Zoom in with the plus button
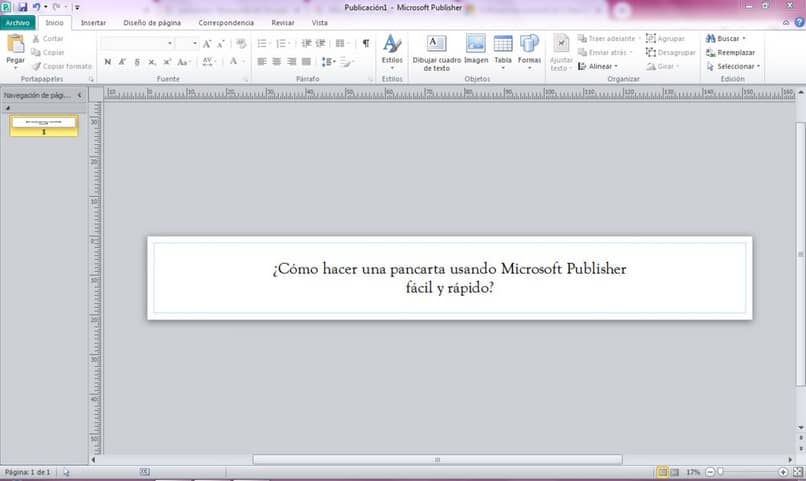The width and height of the screenshot is (806, 481). tap(783, 472)
